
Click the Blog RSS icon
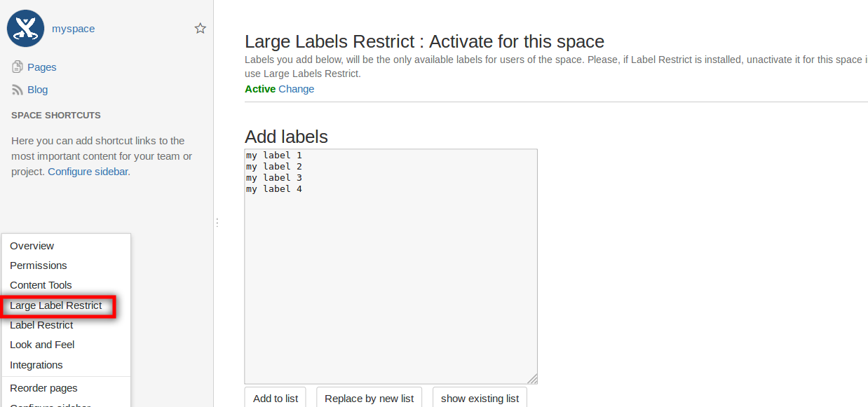click(18, 90)
